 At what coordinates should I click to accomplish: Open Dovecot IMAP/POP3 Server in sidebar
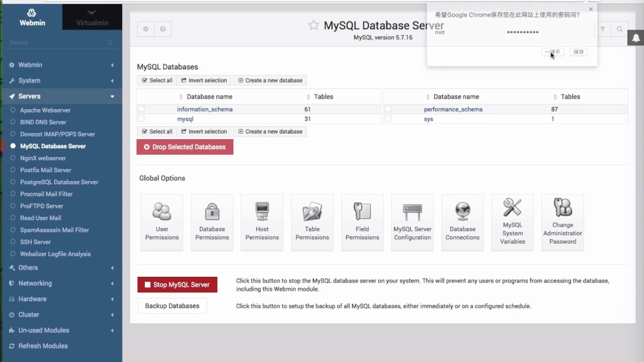pyautogui.click(x=57, y=134)
